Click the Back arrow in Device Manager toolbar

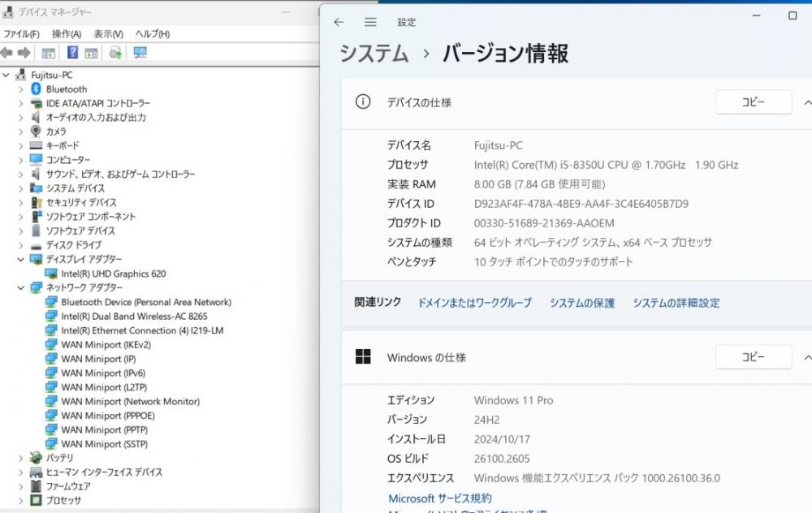(x=6, y=53)
